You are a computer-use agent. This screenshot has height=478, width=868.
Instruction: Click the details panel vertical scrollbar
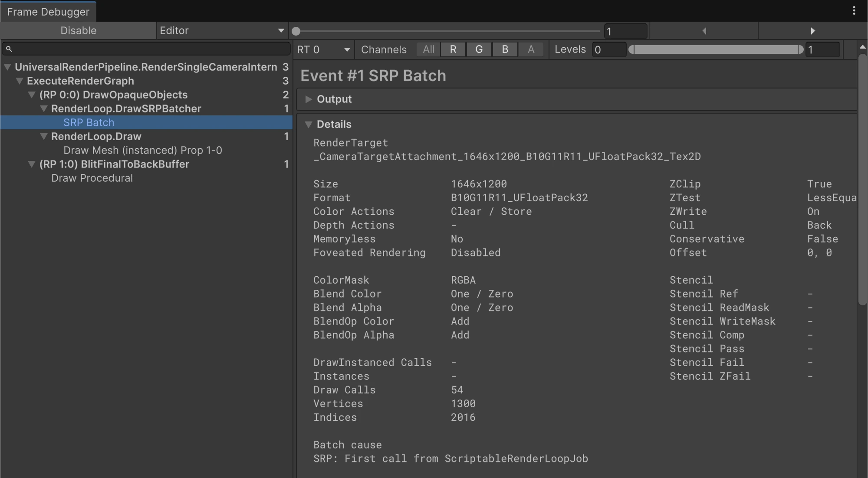coord(863,180)
